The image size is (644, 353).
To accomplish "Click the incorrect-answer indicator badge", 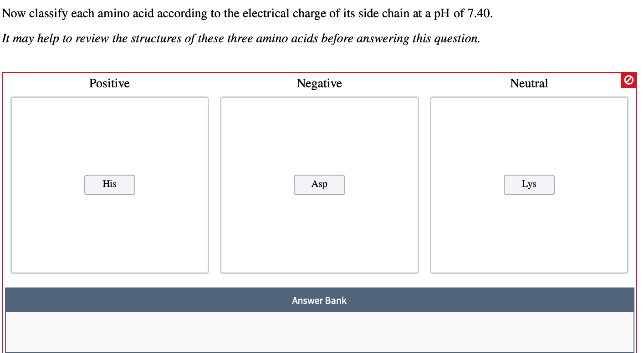I will click(628, 80).
